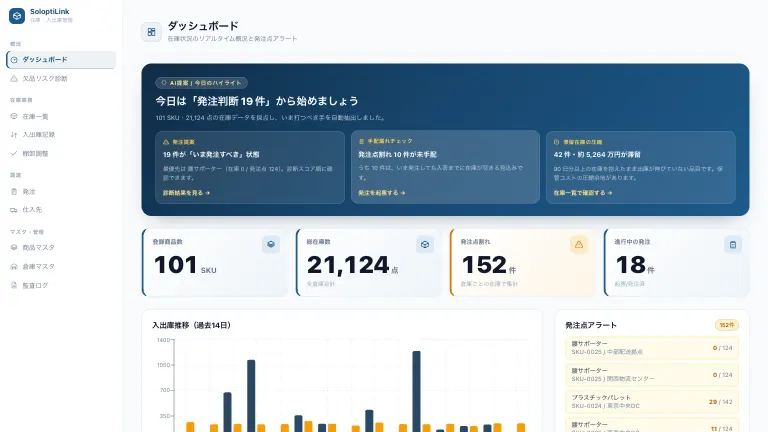Click the package icon on 登録商品数 card

point(271,244)
